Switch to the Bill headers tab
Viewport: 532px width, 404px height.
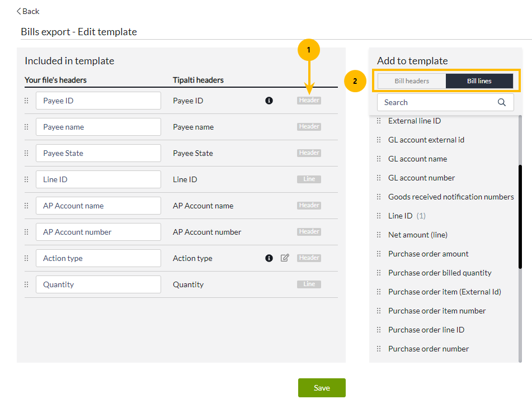[x=411, y=80]
